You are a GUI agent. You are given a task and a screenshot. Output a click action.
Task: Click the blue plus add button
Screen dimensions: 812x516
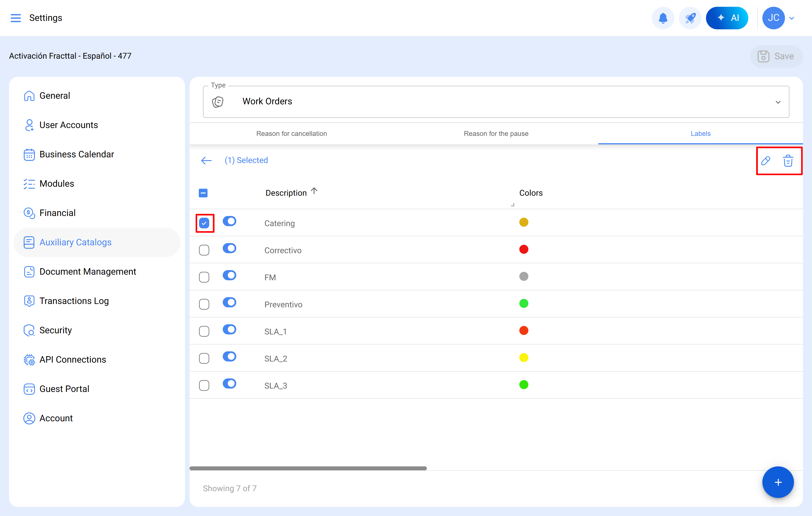tap(778, 482)
